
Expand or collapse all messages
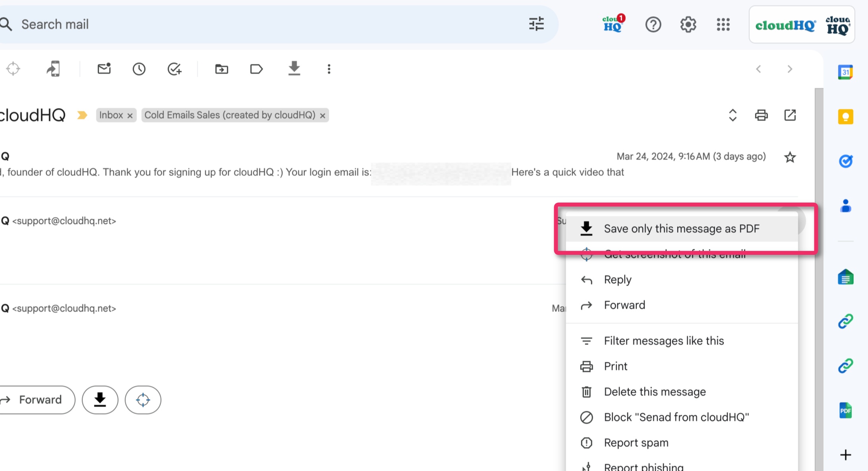(732, 115)
